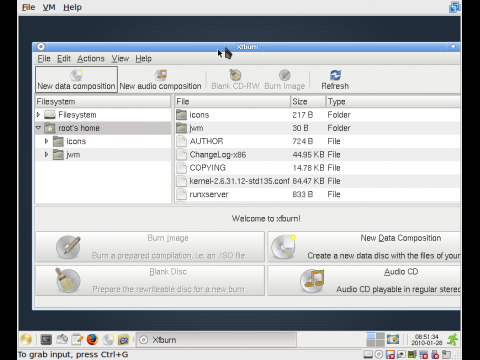Click the taskbar clock
Screen dimensions: 480x360
tap(427, 340)
